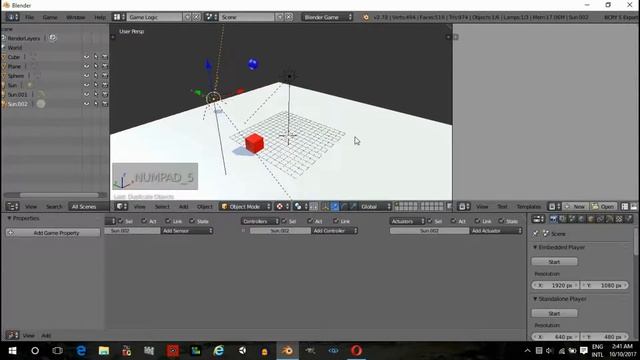
Task: Click the Scene name field in header
Action: coord(247,17)
